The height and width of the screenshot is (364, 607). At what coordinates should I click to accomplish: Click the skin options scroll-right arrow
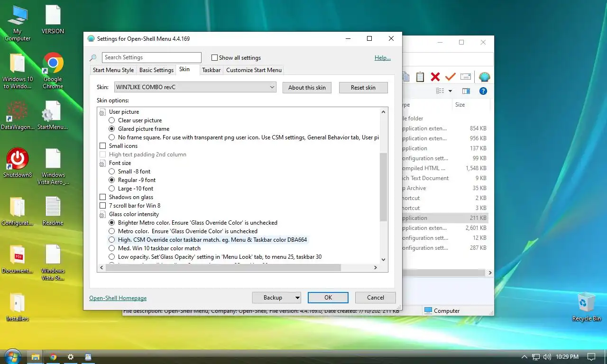[x=375, y=268]
